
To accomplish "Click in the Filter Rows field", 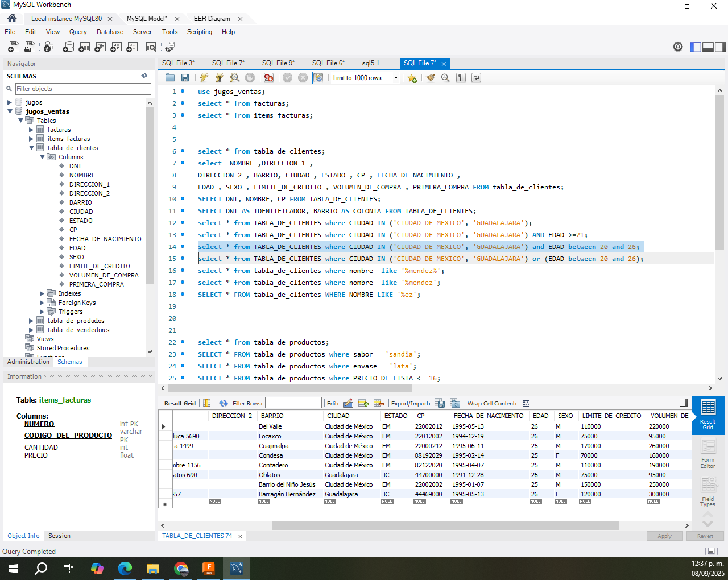I will [x=293, y=403].
